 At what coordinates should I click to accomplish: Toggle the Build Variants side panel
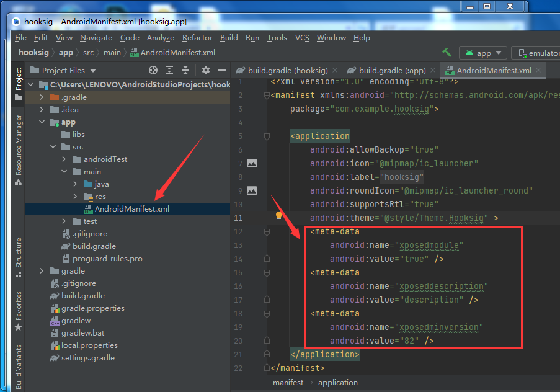[19, 366]
